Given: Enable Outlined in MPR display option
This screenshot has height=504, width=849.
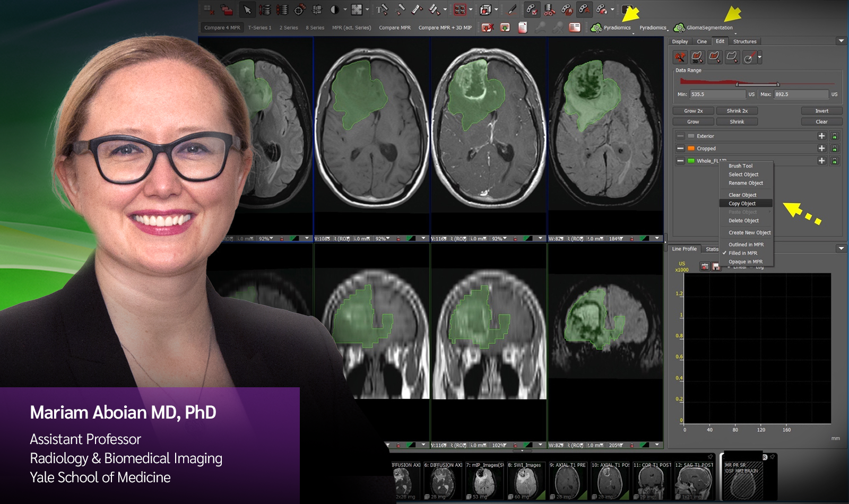Looking at the screenshot, I should click(746, 245).
